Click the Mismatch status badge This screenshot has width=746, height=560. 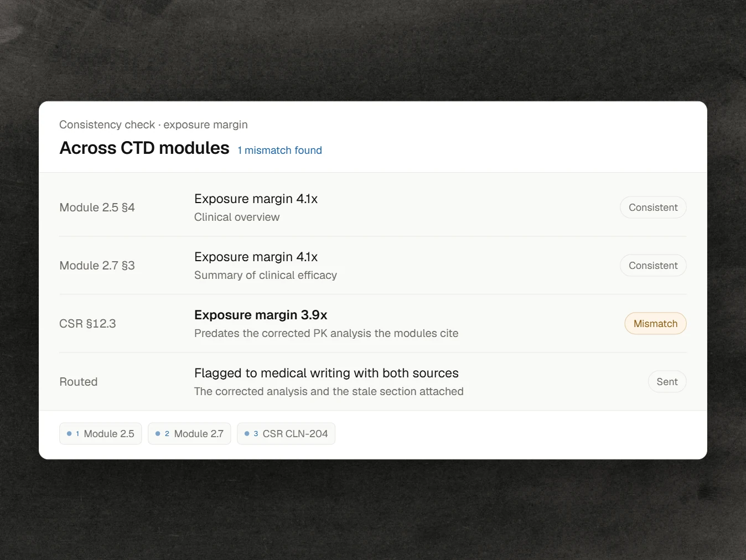[x=655, y=324]
